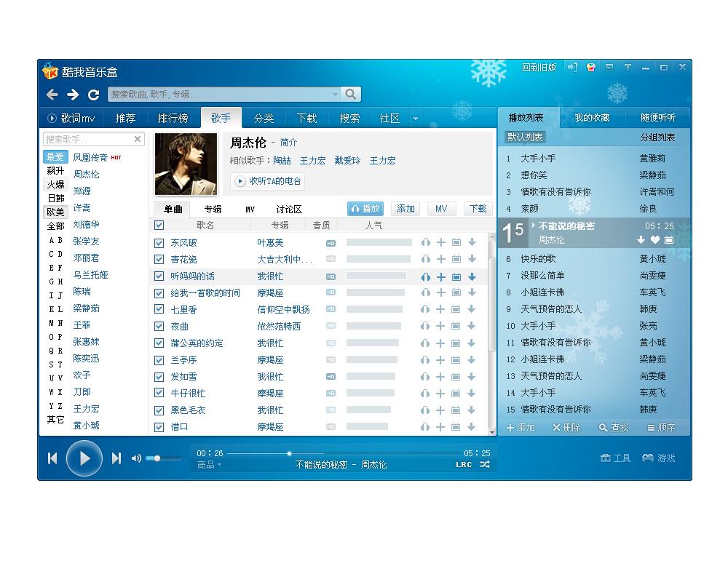
Task: Skip to previous track
Action: [x=52, y=458]
